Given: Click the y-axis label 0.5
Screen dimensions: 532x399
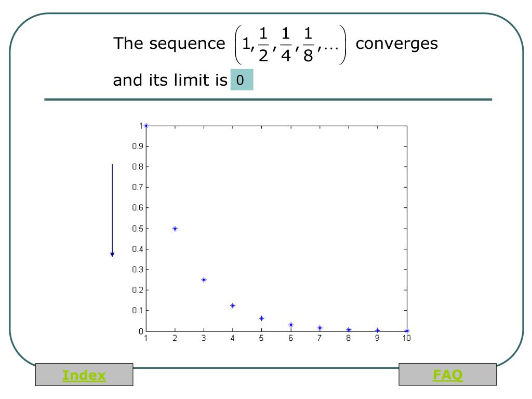Looking at the screenshot, I should tap(138, 229).
